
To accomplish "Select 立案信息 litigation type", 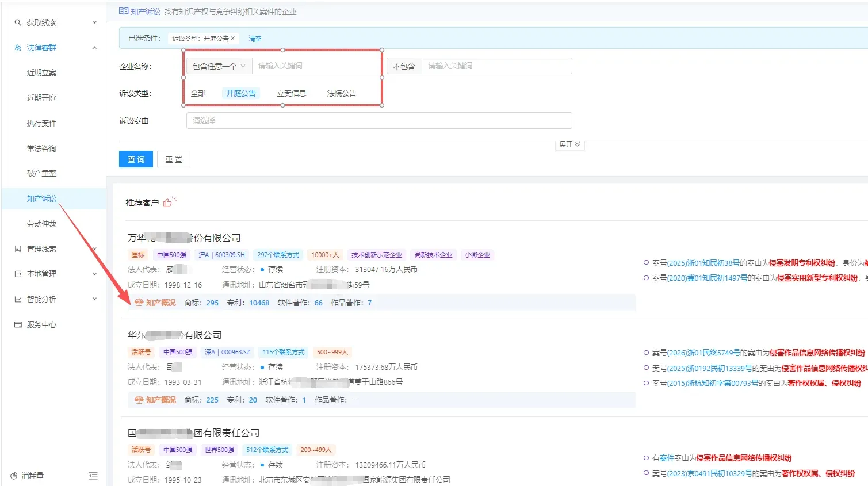I will point(292,93).
